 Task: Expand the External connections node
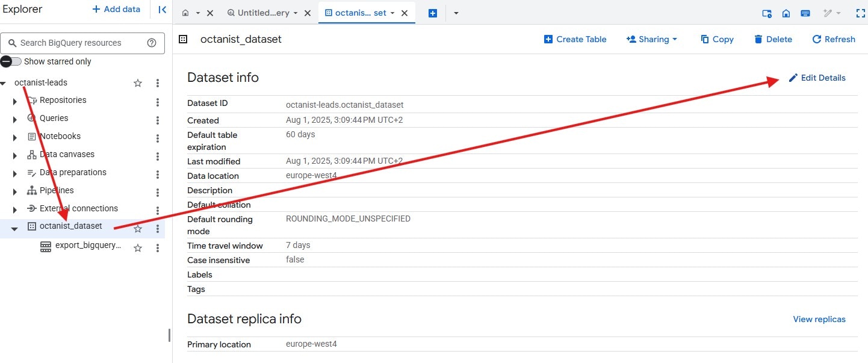pyautogui.click(x=15, y=210)
